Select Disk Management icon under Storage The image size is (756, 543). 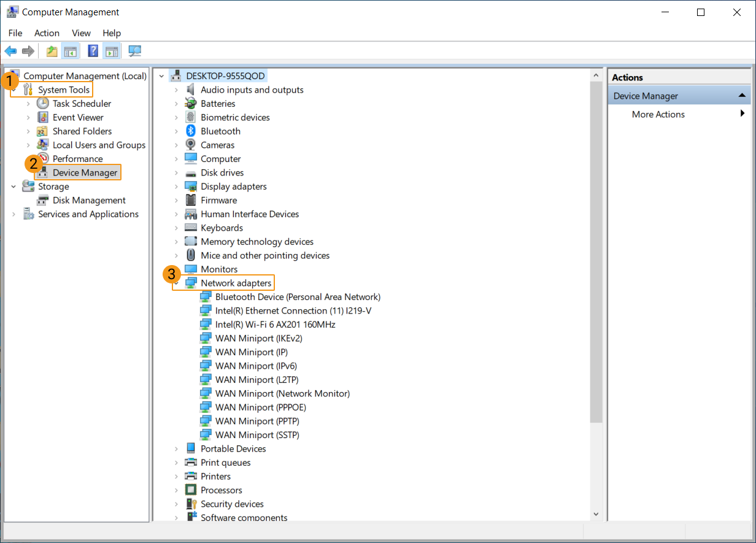(x=42, y=201)
